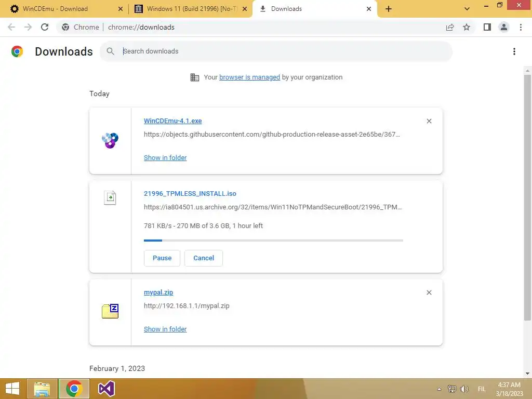Click the search magnifier icon

point(110,51)
